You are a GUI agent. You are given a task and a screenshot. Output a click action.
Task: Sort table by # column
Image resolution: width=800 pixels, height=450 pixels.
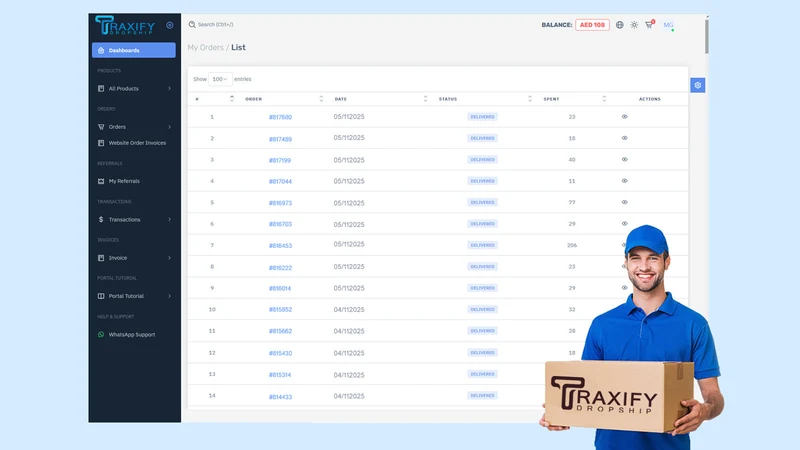(x=232, y=98)
